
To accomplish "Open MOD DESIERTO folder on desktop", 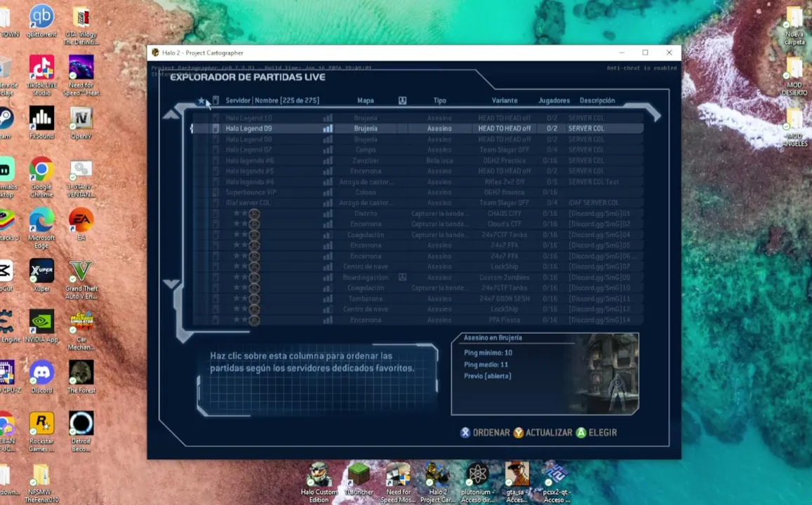I will [794, 76].
